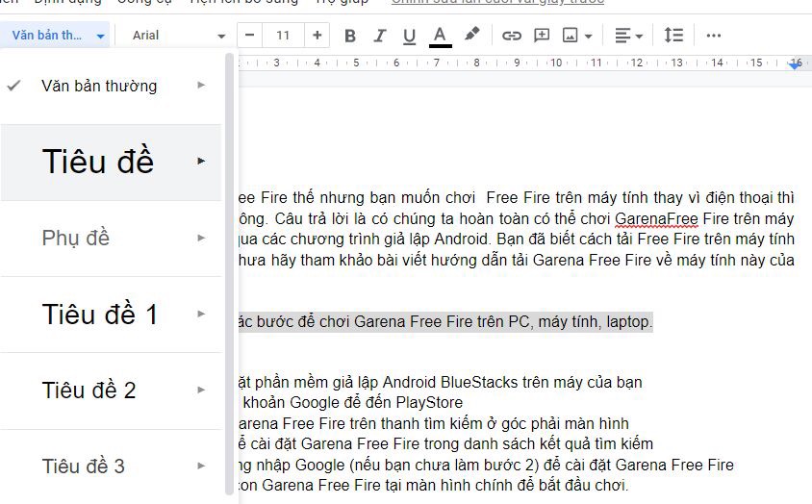Image resolution: width=812 pixels, height=504 pixels.
Task: Click the misspelled word 'GarenaFree'
Action: click(656, 218)
